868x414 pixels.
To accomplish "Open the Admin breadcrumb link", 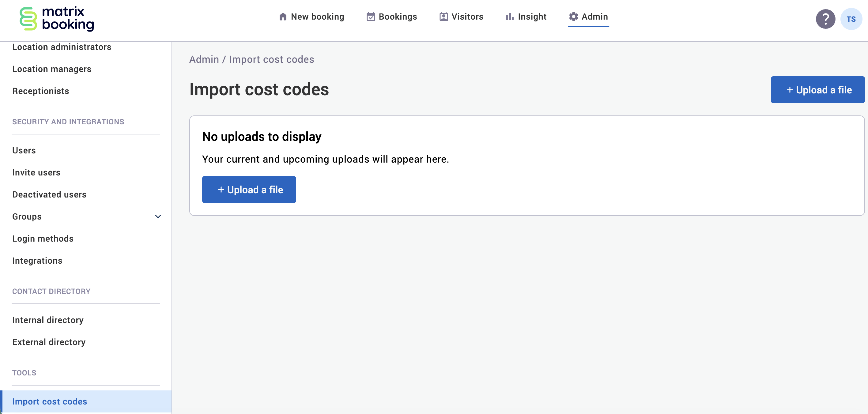I will click(x=203, y=59).
